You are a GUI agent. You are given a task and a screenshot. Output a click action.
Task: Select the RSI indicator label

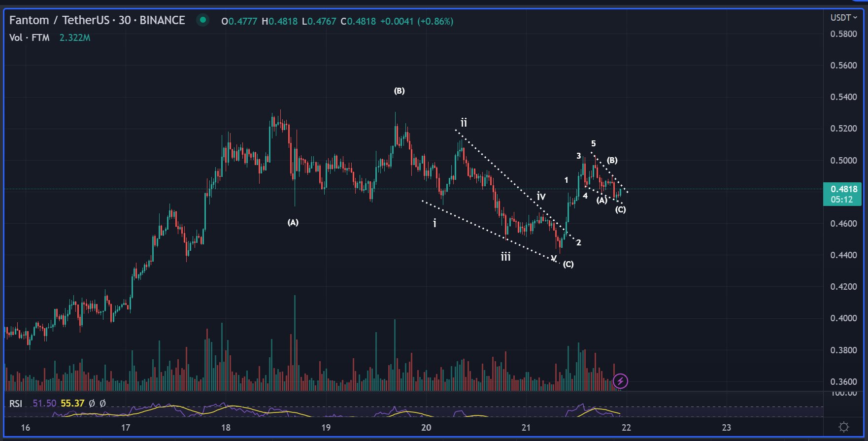pyautogui.click(x=16, y=404)
